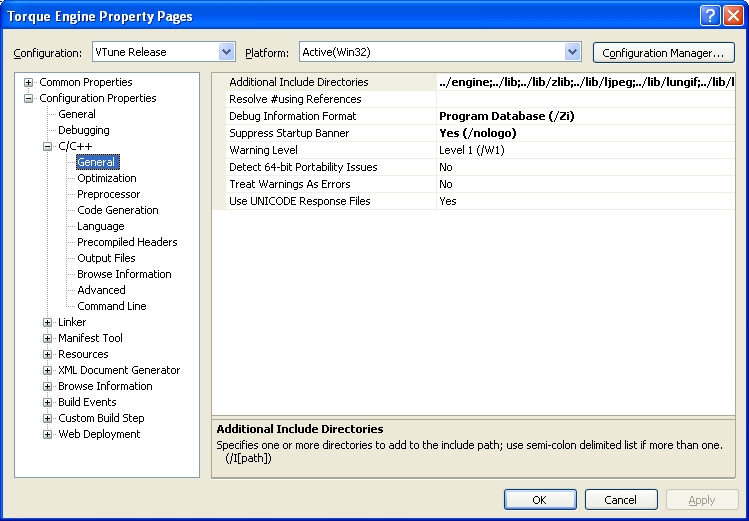The height and width of the screenshot is (521, 749).
Task: Click the Configuration Manager button
Action: tap(663, 52)
